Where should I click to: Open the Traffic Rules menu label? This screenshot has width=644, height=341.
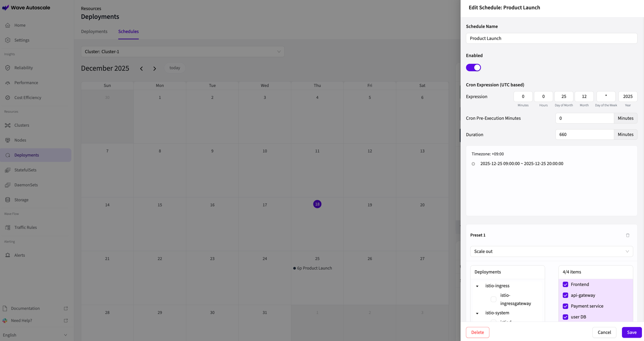(x=25, y=227)
